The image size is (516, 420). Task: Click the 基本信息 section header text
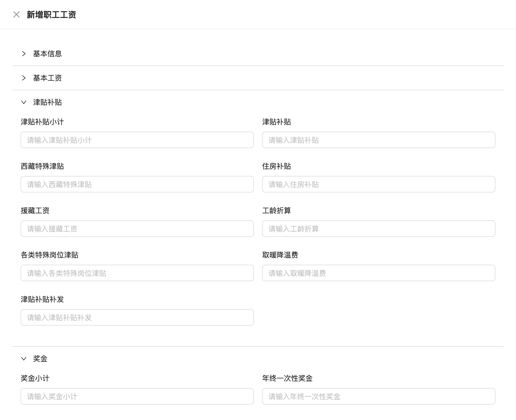point(47,54)
